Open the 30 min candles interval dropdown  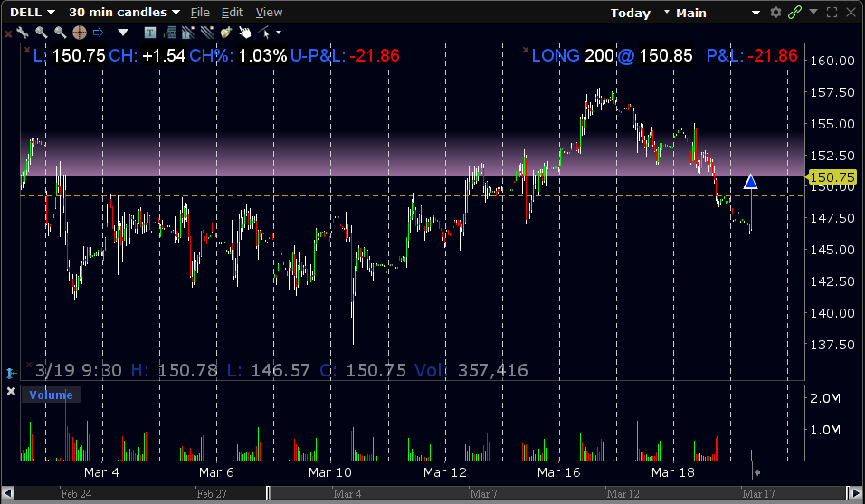(x=124, y=12)
